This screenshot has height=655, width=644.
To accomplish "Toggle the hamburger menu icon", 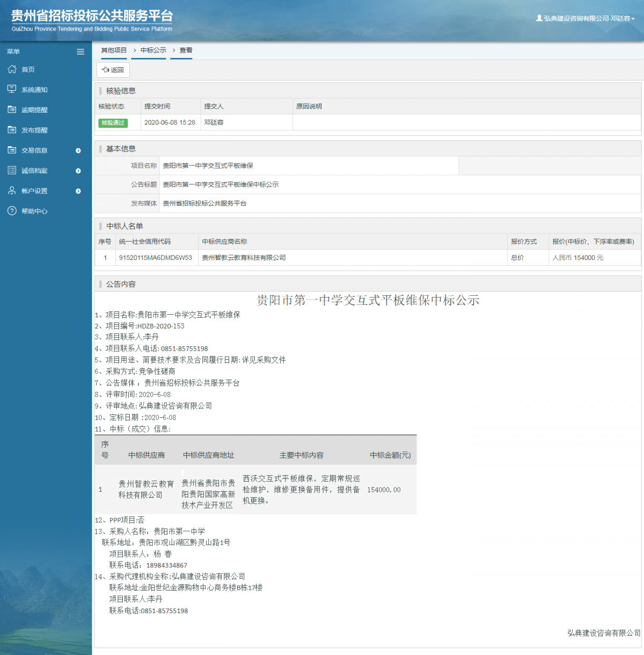I will (x=80, y=52).
